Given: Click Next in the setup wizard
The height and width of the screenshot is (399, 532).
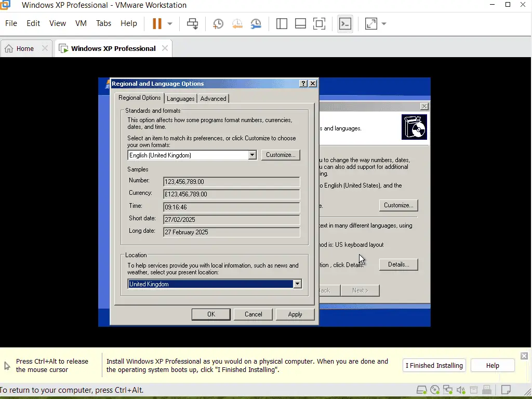Looking at the screenshot, I should point(360,290).
